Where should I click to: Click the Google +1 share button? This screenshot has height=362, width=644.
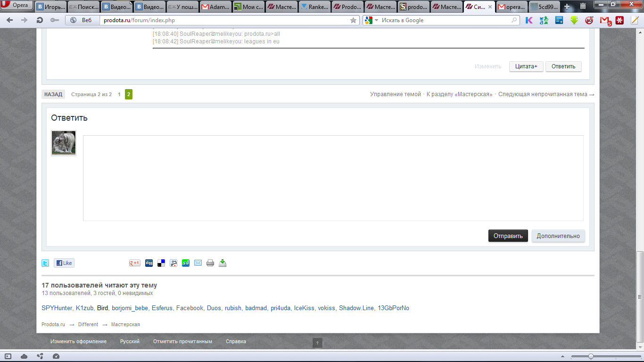point(135,263)
